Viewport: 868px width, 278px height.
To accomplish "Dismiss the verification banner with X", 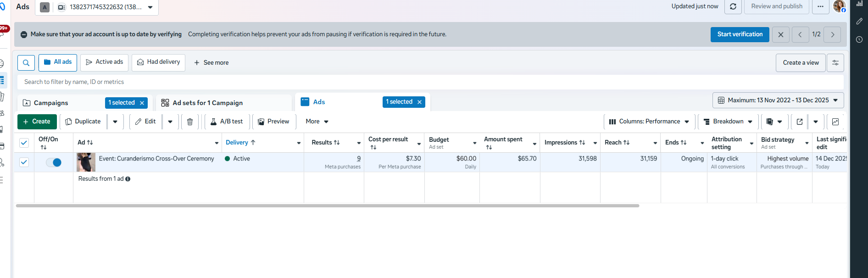I will click(780, 34).
